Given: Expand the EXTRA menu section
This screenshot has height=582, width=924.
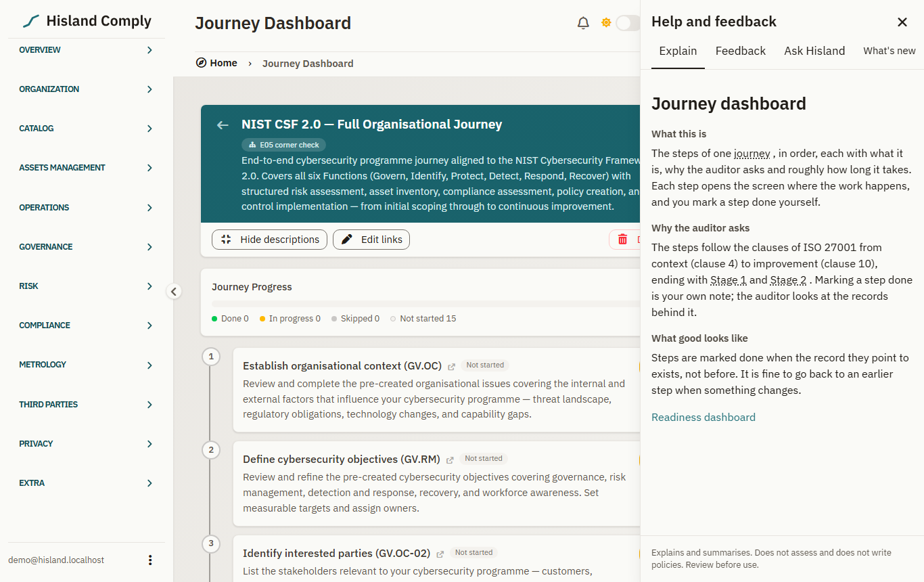Looking at the screenshot, I should pyautogui.click(x=87, y=483).
